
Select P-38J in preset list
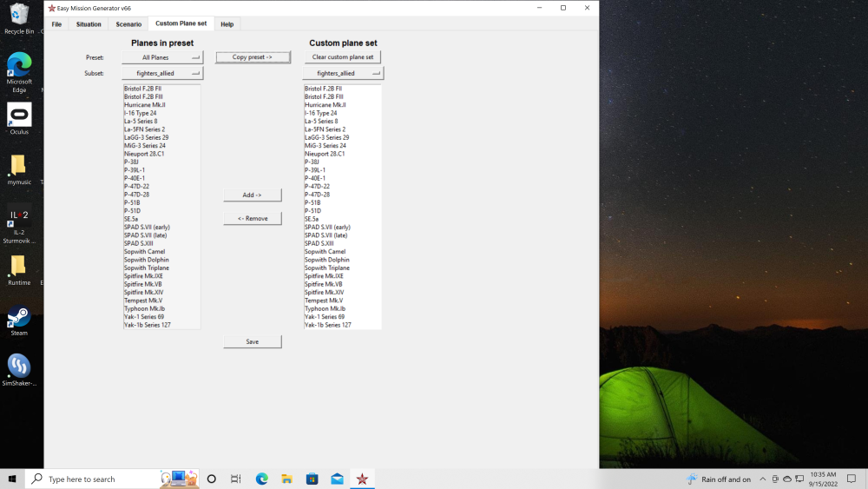131,162
